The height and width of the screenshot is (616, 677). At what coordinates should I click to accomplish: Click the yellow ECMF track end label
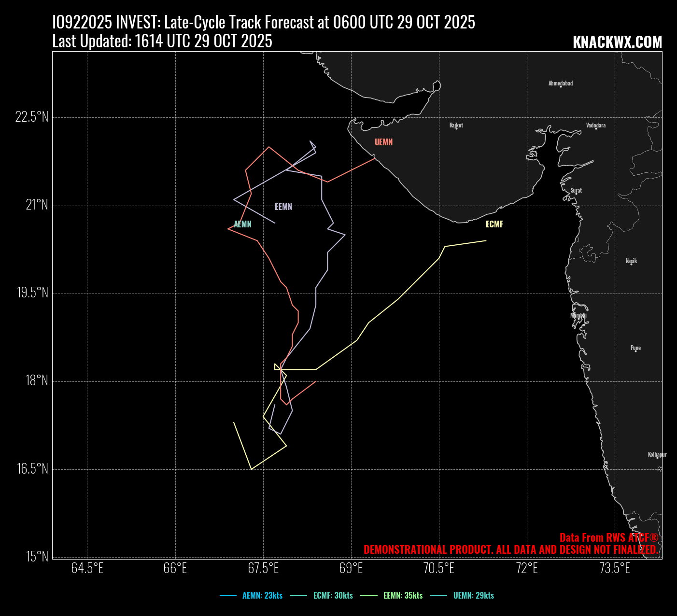pos(494,224)
